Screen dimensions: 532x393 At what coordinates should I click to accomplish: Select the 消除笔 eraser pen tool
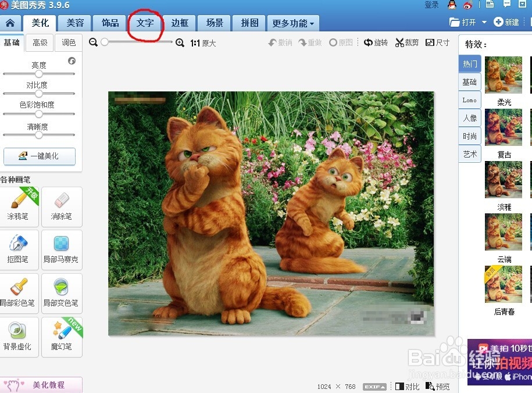click(x=62, y=207)
